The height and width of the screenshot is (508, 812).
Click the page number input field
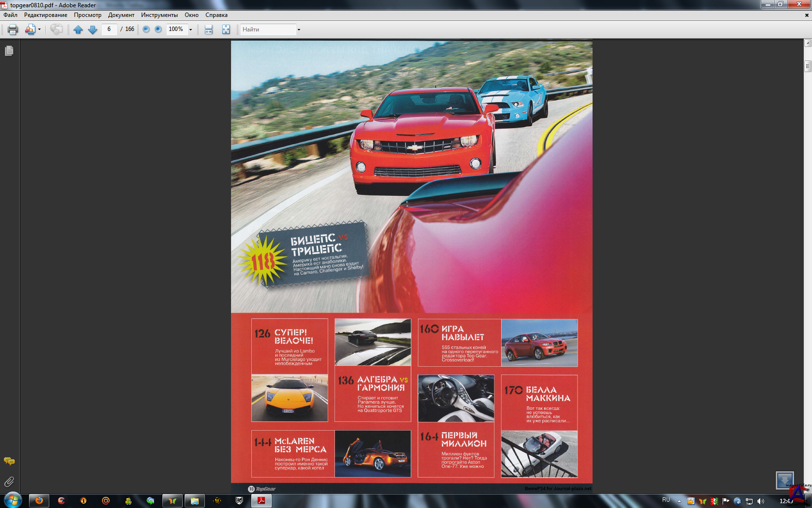click(109, 30)
